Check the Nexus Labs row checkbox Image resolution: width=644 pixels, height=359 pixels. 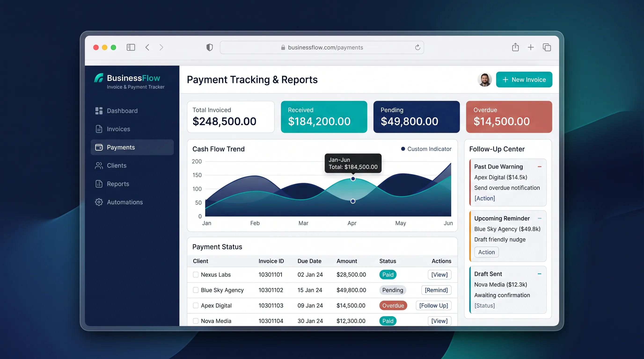pos(195,275)
